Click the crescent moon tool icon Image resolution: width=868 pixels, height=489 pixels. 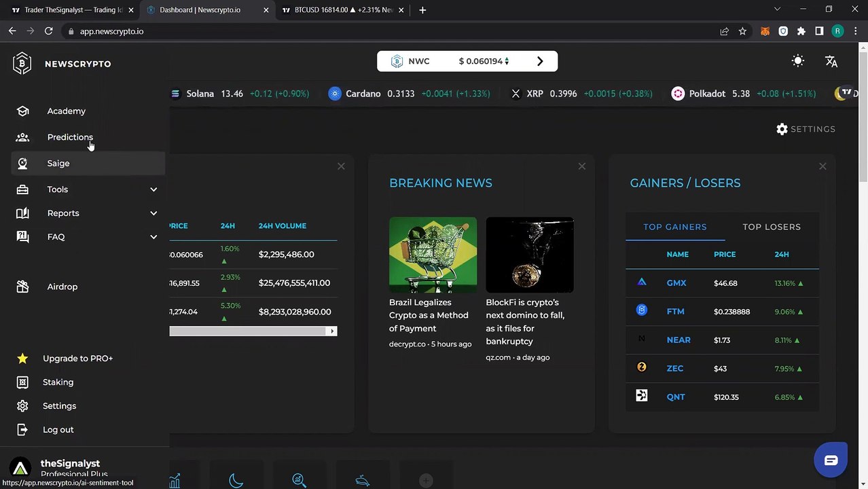(236, 480)
